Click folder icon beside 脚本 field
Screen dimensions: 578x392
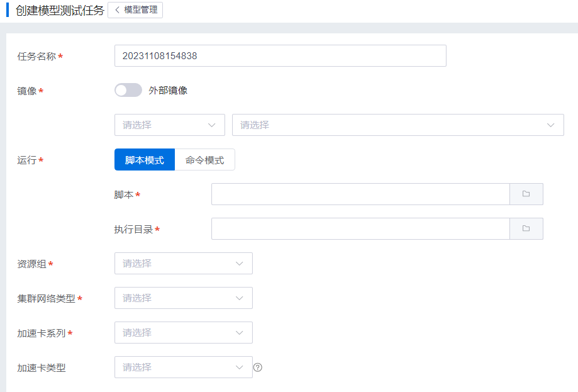[x=526, y=194]
